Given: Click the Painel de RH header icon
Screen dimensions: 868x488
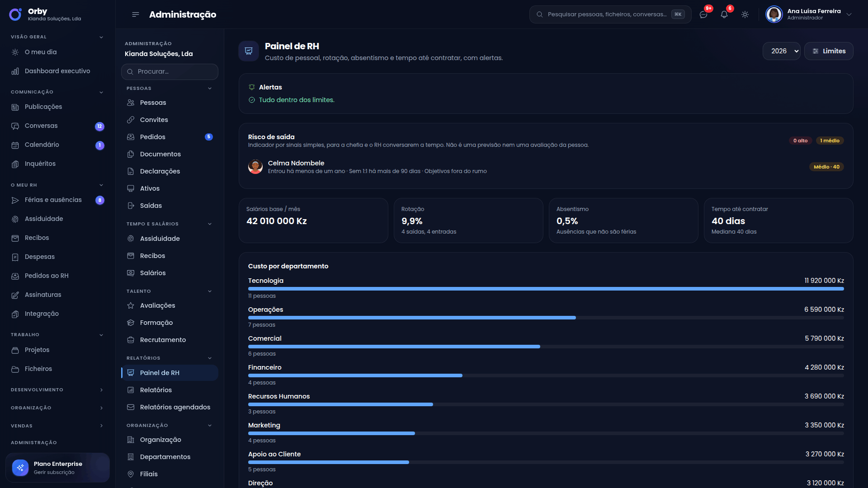Looking at the screenshot, I should 249,51.
